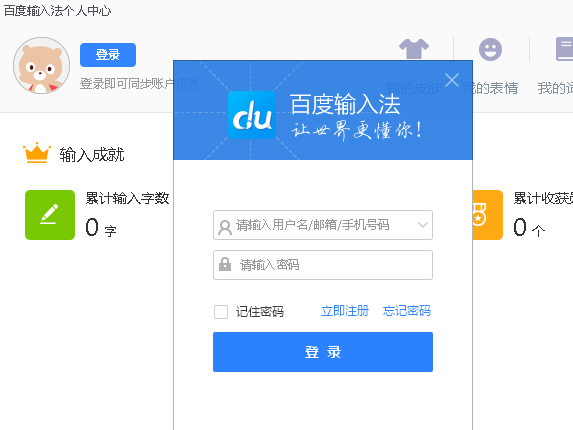Click the 0 个 count value
Image resolution: width=573 pixels, height=430 pixels.
[x=529, y=228]
